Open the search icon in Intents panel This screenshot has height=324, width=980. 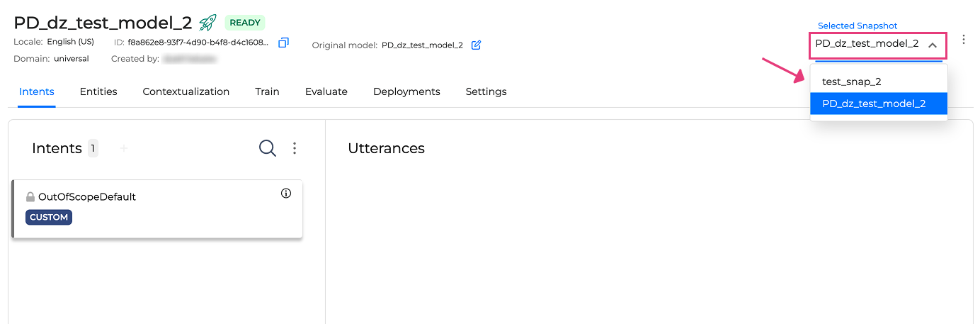click(x=268, y=148)
